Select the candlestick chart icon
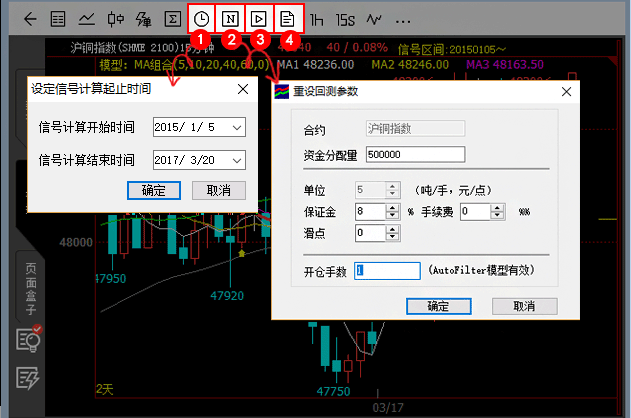 (x=115, y=18)
